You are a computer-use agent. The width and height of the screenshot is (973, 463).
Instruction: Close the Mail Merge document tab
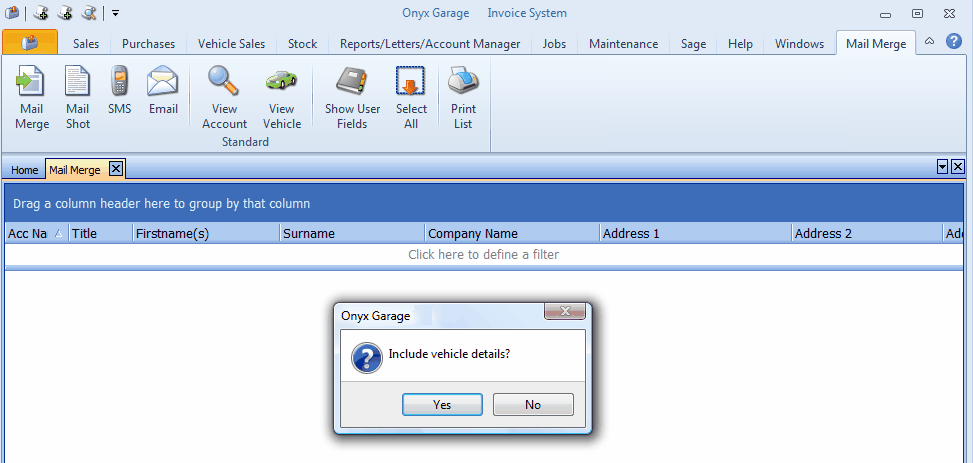[115, 168]
